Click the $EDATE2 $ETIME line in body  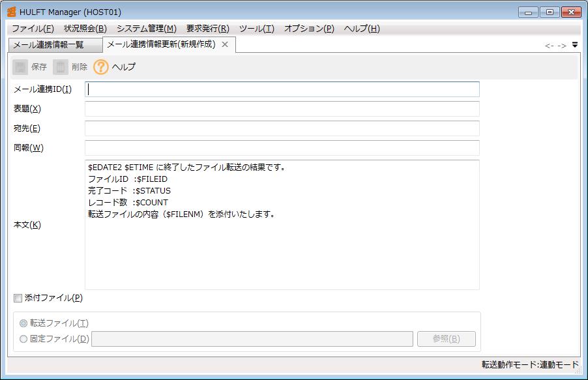[x=186, y=168]
